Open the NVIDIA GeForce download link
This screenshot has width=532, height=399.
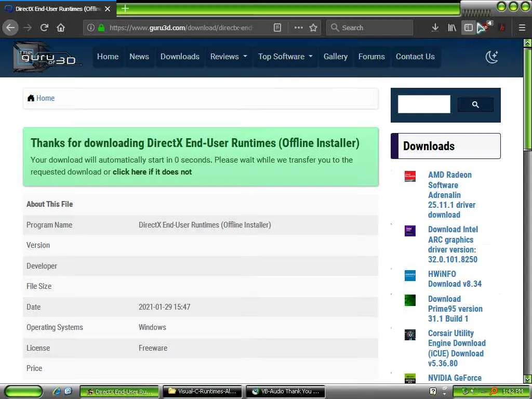(x=455, y=378)
